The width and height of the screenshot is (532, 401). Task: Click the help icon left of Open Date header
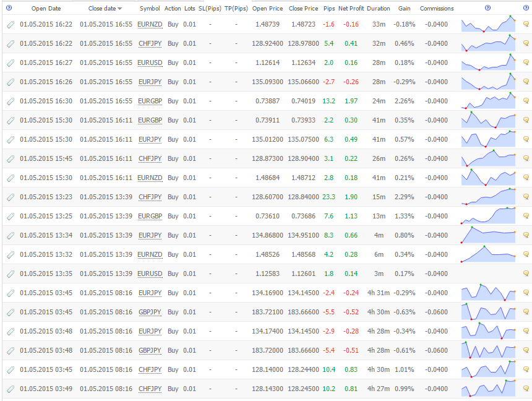coord(9,8)
